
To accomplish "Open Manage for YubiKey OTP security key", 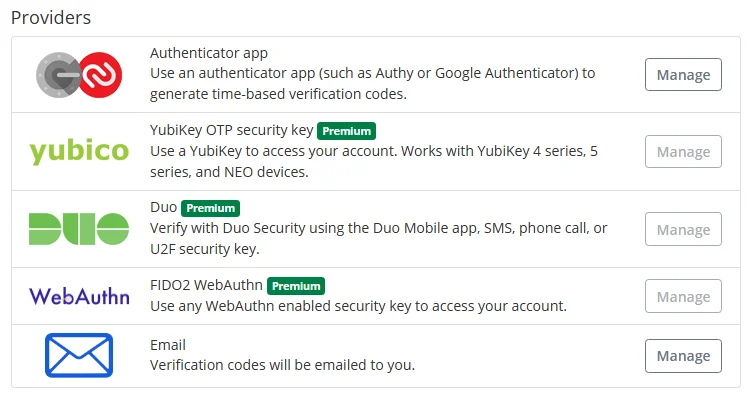I will pos(683,152).
